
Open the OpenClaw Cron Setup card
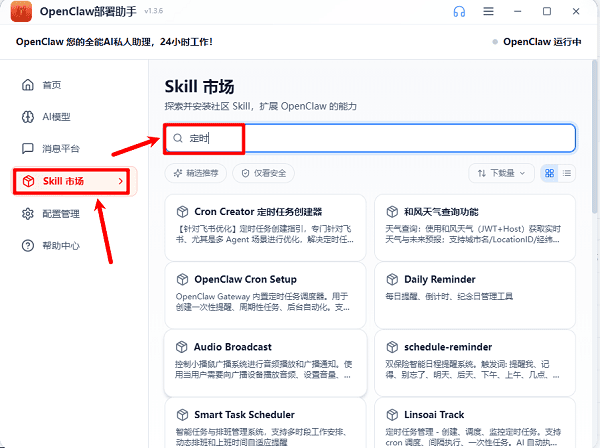(265, 295)
